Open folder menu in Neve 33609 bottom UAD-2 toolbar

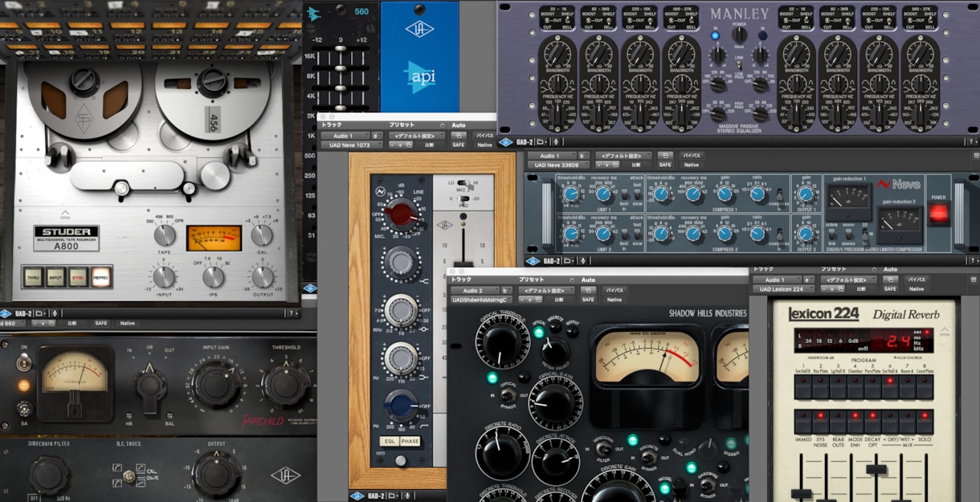click(x=569, y=261)
